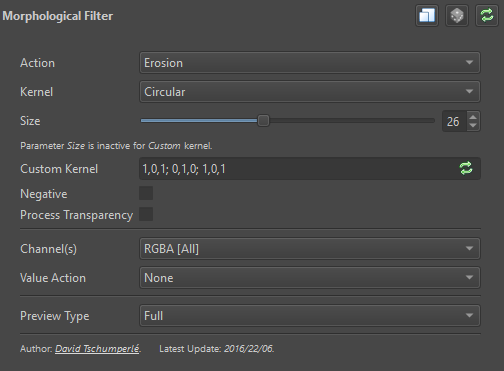
Task: Click the Size slider handle
Action: [263, 121]
